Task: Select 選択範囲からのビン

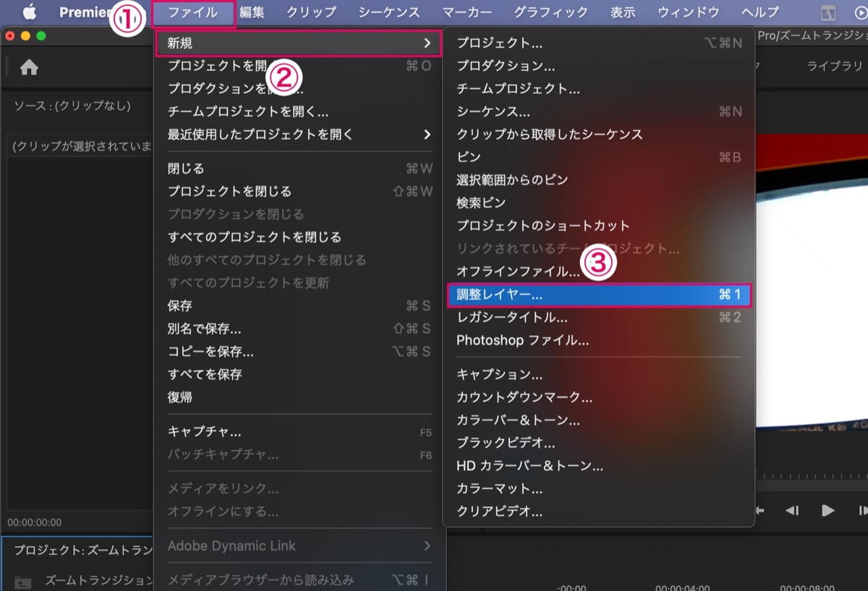Action: pyautogui.click(x=599, y=180)
